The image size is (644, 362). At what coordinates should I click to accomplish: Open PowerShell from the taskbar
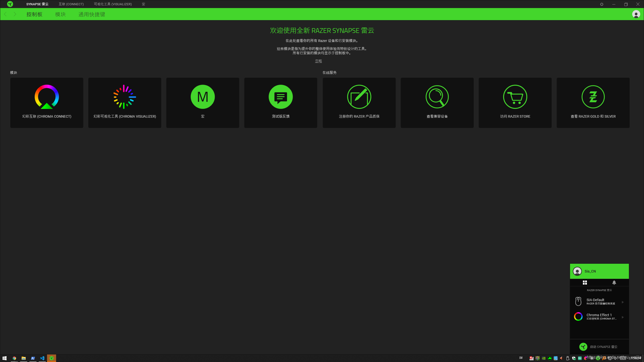33,358
